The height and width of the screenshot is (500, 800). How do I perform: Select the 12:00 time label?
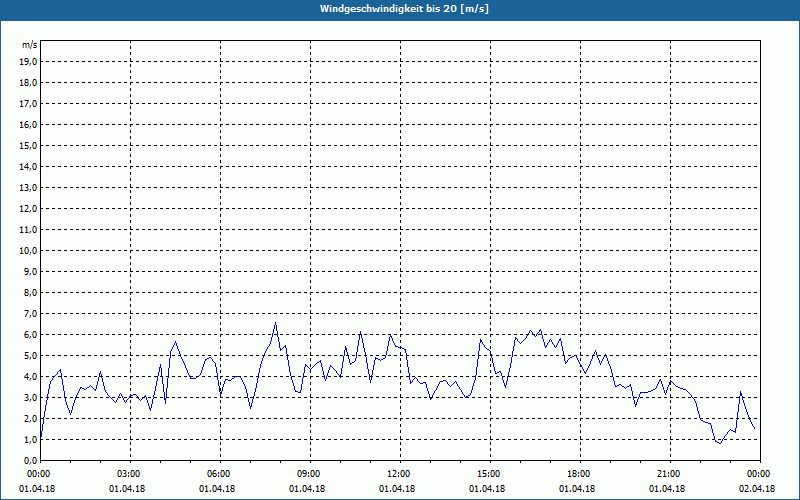coord(398,474)
